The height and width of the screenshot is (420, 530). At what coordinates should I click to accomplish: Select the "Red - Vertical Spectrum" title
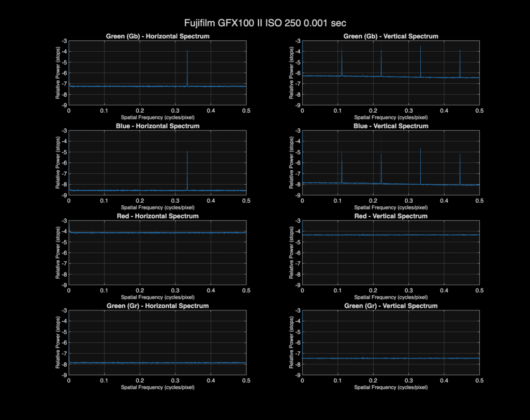391,216
